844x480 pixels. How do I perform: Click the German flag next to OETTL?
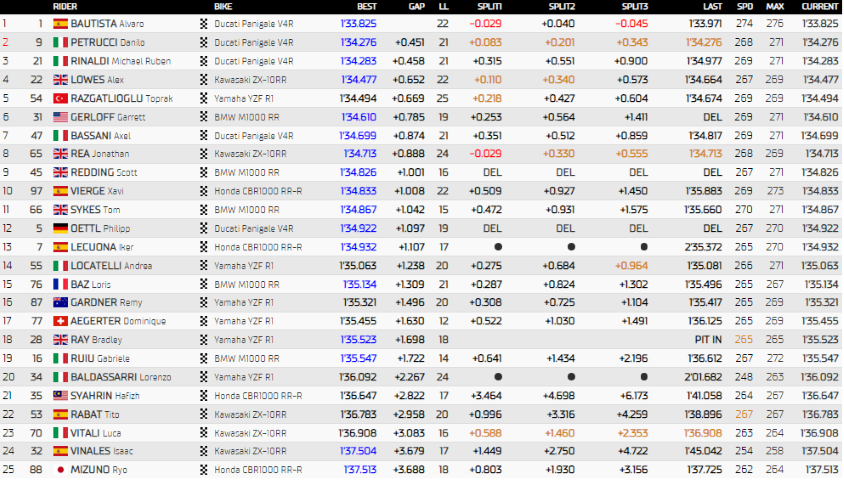tap(60, 228)
